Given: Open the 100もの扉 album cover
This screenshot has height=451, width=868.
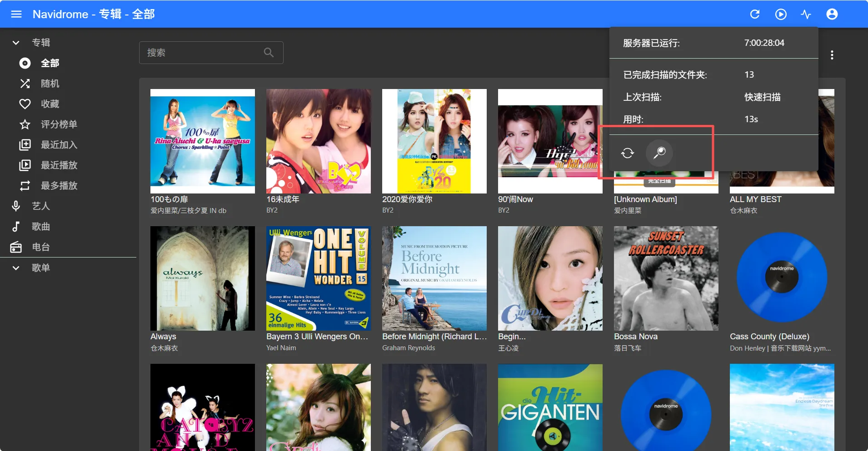Looking at the screenshot, I should (203, 141).
